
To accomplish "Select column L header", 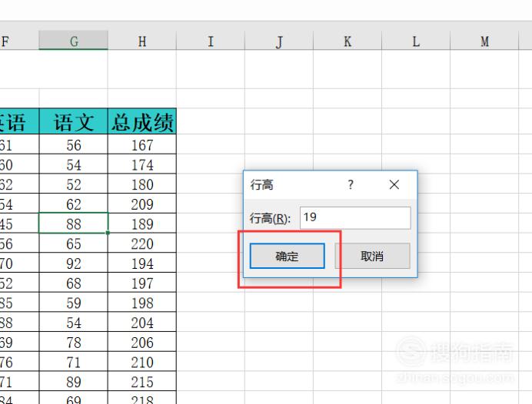I will [x=416, y=41].
